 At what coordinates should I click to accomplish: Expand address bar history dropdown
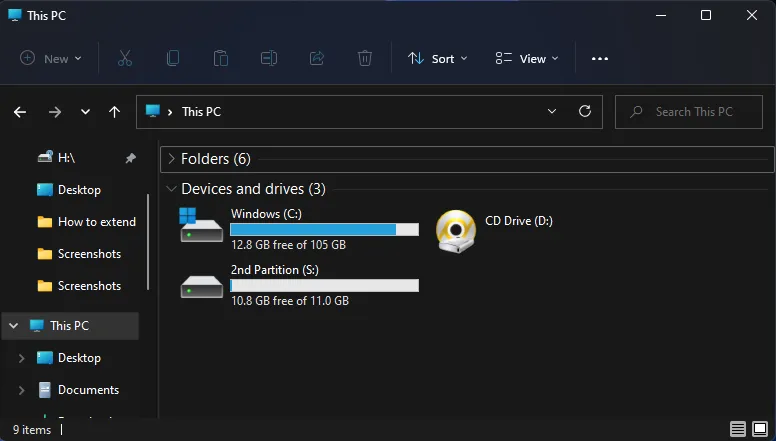point(552,111)
